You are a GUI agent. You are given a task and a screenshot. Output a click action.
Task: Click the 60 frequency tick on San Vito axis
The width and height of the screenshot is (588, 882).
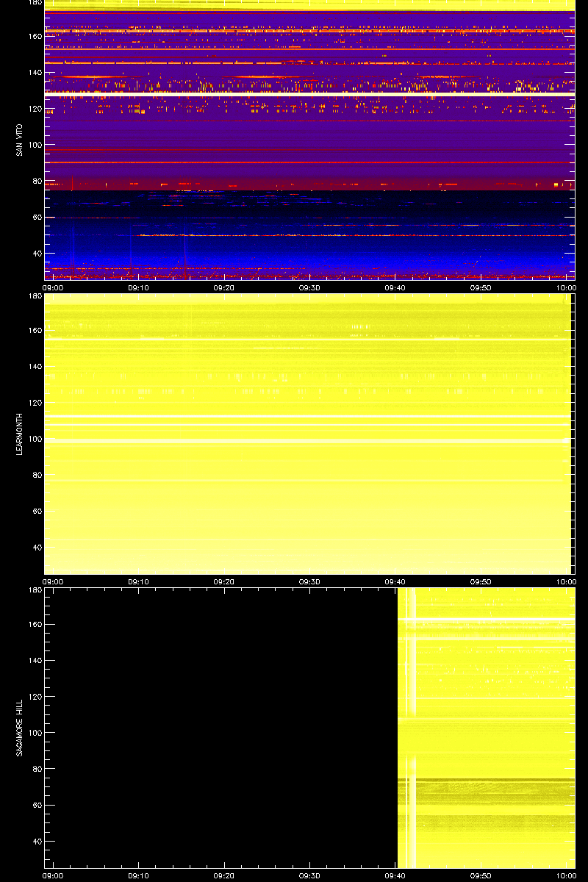click(x=37, y=217)
